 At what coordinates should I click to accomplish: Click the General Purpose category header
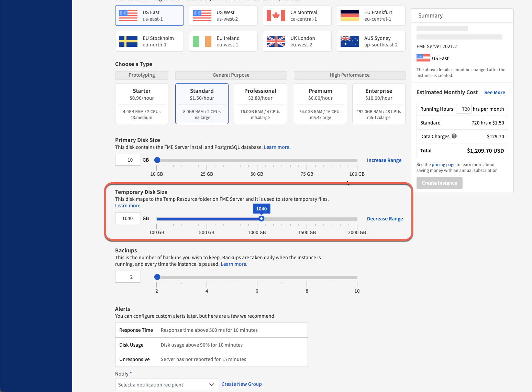(x=231, y=75)
